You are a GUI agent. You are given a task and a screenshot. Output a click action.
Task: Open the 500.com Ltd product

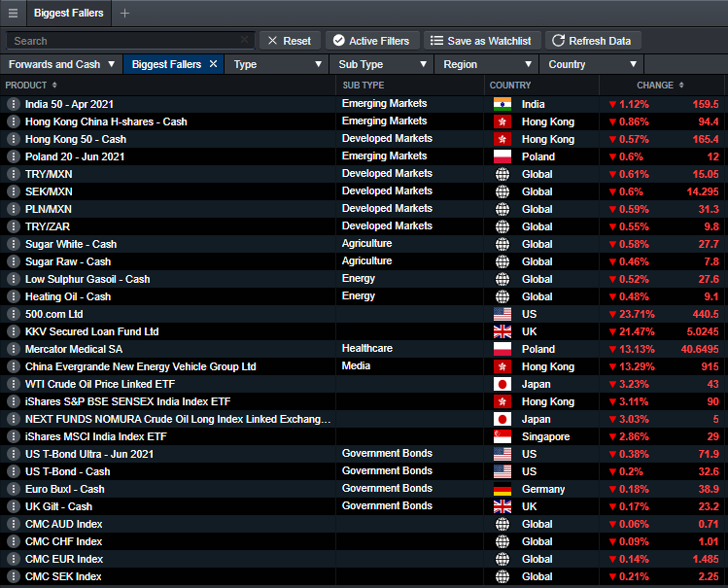click(x=53, y=314)
